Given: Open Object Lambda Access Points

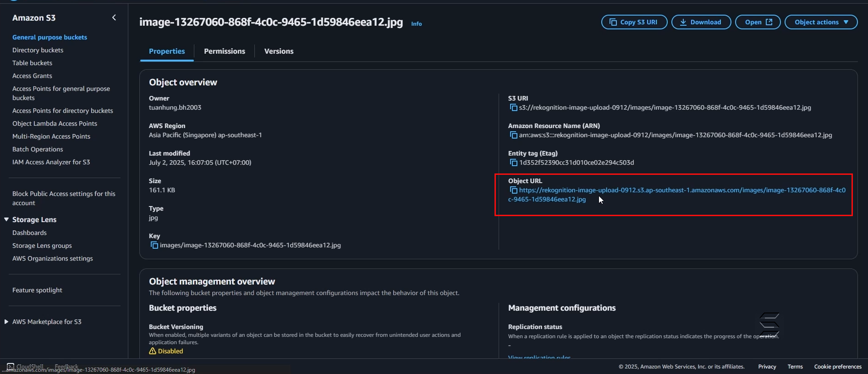Looking at the screenshot, I should pyautogui.click(x=55, y=123).
